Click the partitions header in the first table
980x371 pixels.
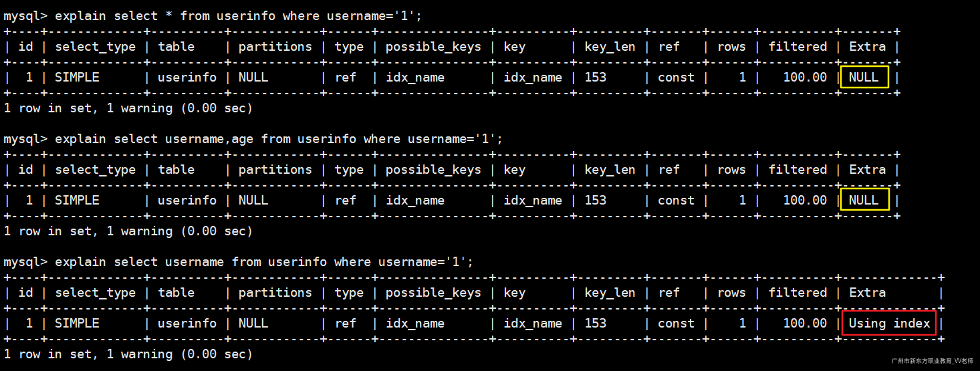(x=275, y=46)
